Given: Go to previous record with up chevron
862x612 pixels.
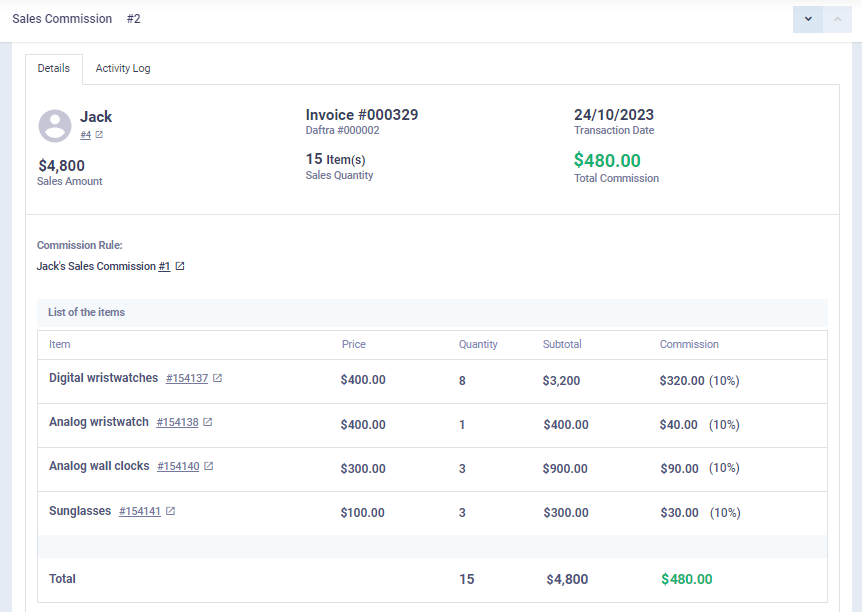Looking at the screenshot, I should tap(837, 19).
